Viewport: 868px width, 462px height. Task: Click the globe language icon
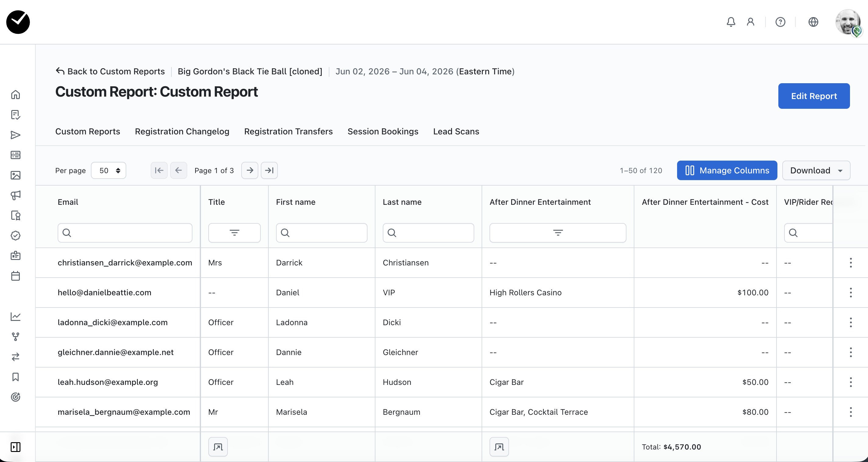coord(813,22)
